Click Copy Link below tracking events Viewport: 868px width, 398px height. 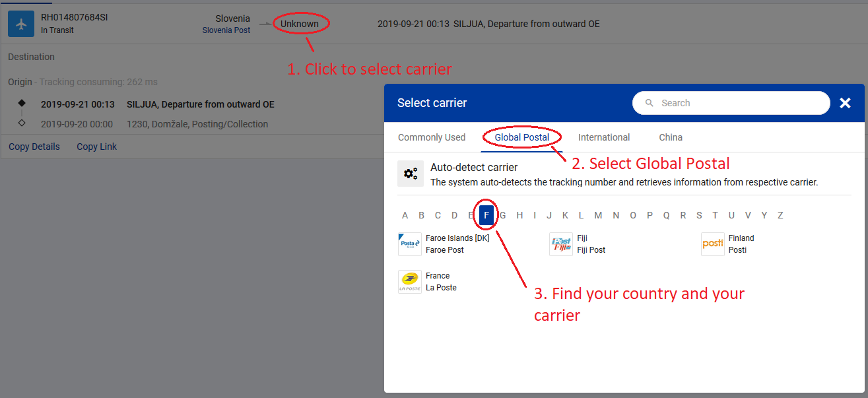click(96, 147)
